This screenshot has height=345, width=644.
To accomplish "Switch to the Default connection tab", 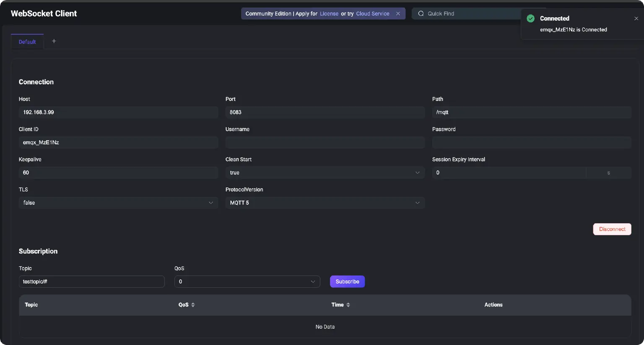I will [x=27, y=42].
